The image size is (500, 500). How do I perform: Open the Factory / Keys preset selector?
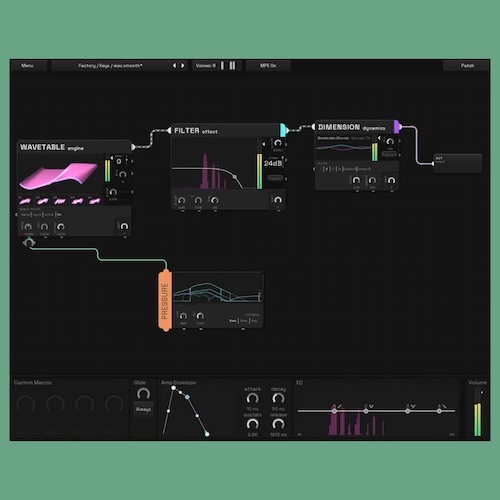coord(110,66)
